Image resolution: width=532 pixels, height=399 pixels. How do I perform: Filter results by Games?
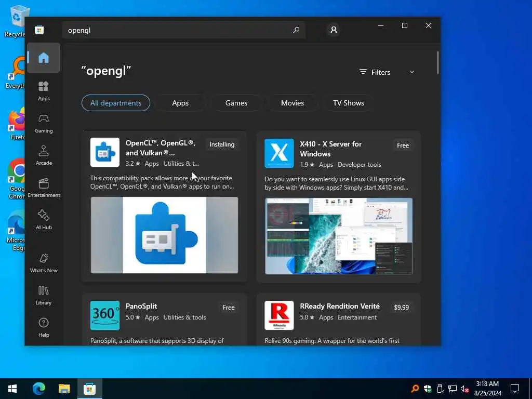[236, 103]
